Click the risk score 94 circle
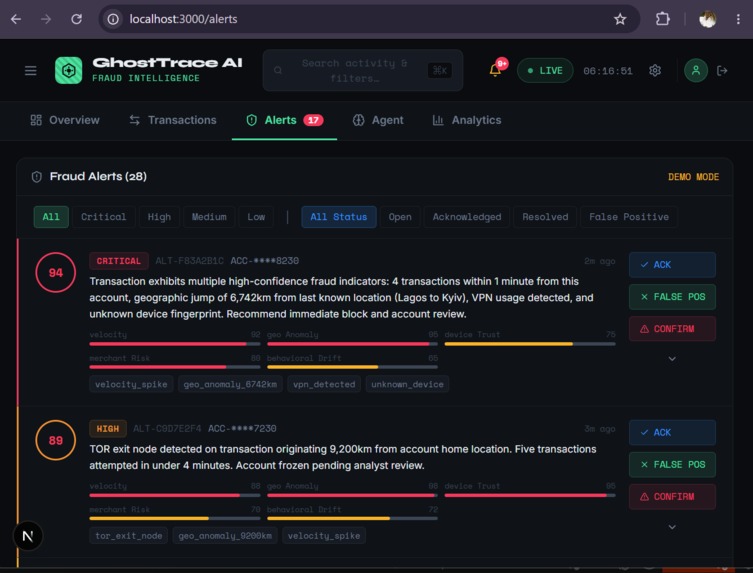Screen dimensions: 753x573 pyautogui.click(x=56, y=272)
